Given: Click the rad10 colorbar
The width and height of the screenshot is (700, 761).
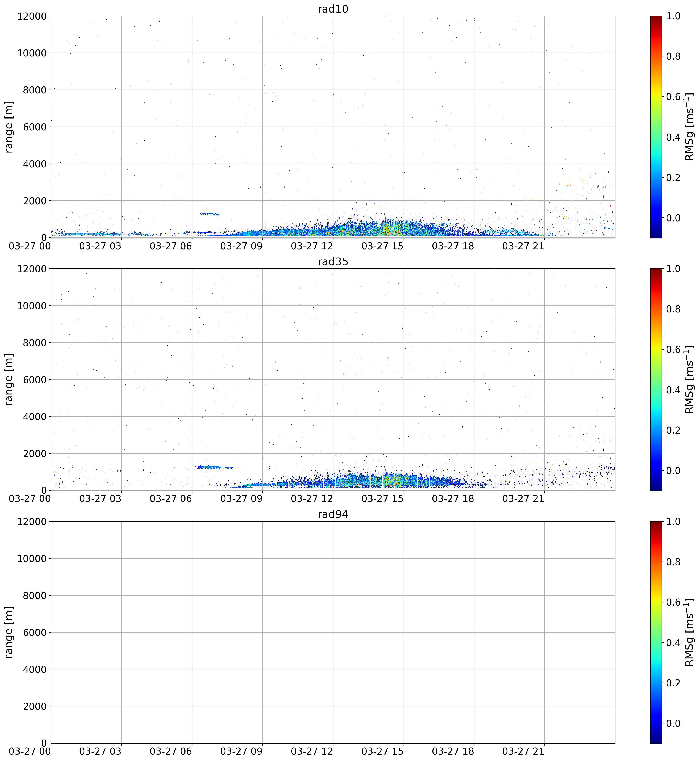Looking at the screenshot, I should (656, 127).
